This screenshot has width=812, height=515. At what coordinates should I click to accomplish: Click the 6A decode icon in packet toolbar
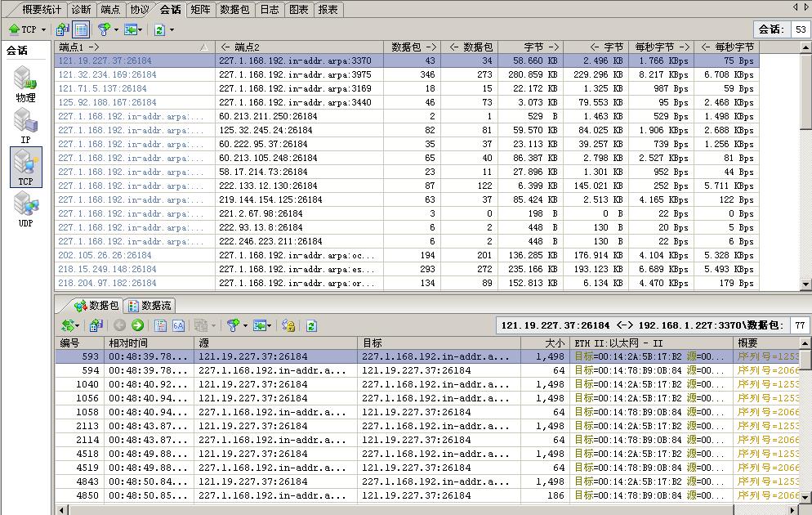(x=178, y=325)
